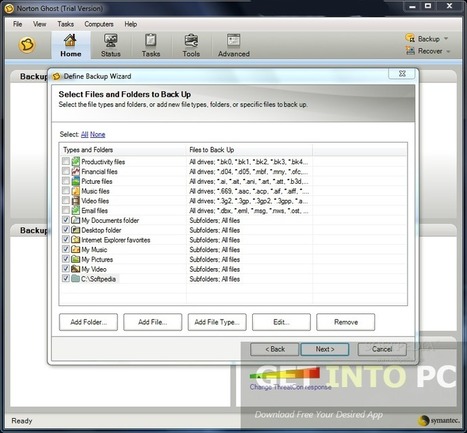Click the My Pictures folder icon
Viewport: 467px width, 433px height.
(76, 259)
